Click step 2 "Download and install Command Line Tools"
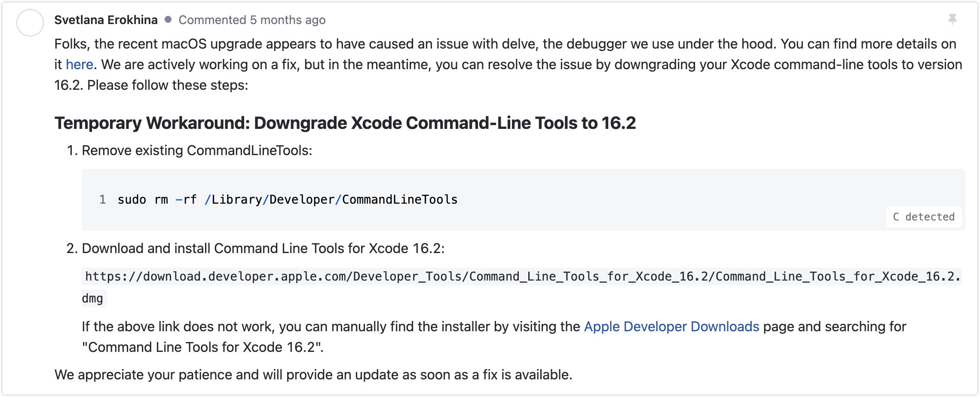This screenshot has width=980, height=397. [x=263, y=248]
